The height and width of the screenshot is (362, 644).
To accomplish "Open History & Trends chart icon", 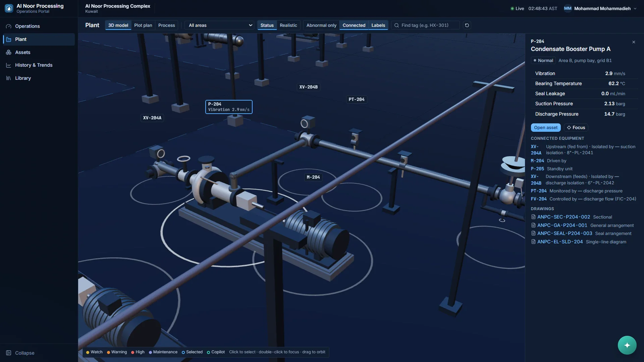I will (x=9, y=65).
